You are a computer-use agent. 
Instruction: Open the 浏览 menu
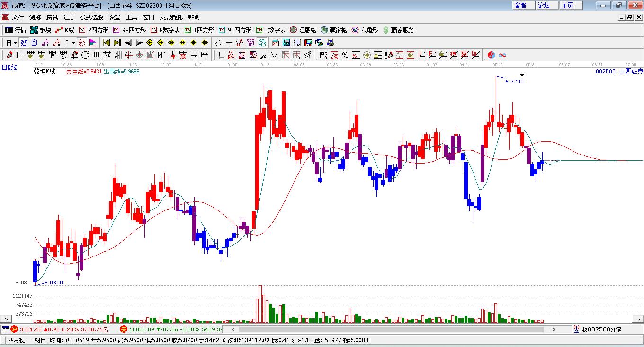[35, 18]
